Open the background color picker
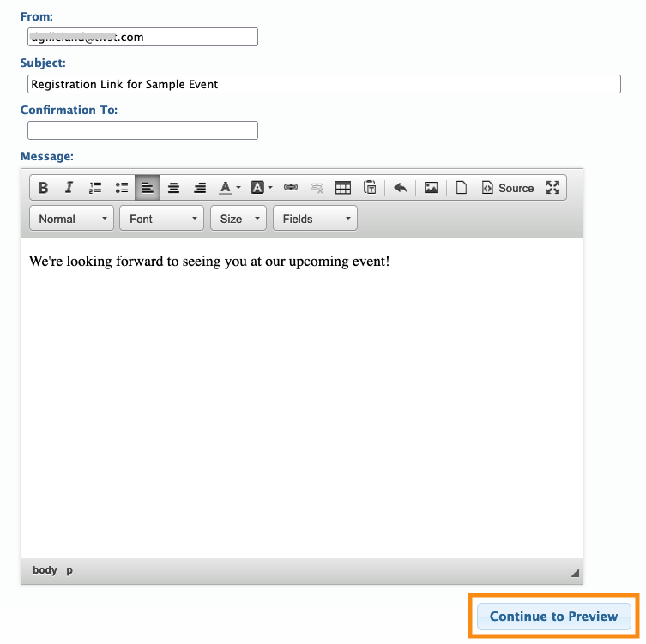This screenshot has height=644, width=646. point(262,188)
